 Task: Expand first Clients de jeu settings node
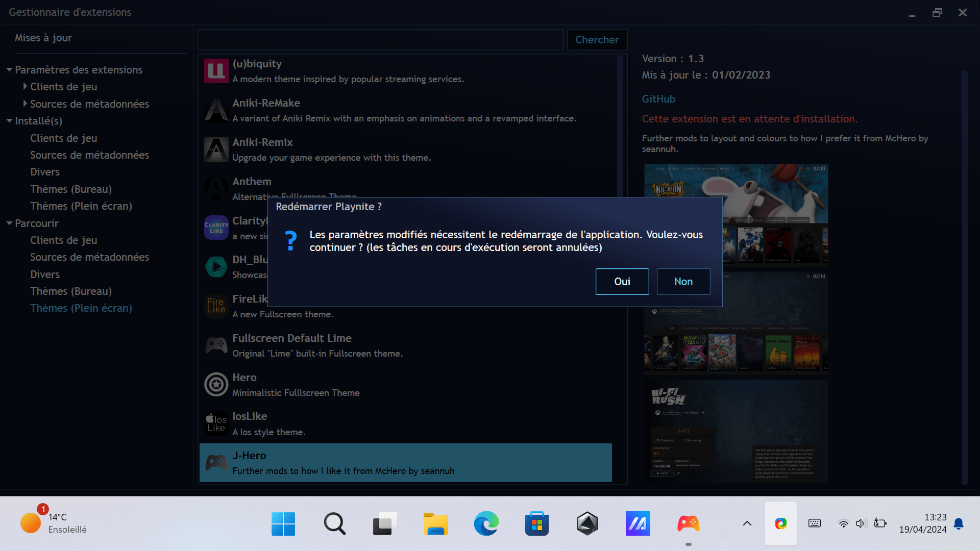pos(25,87)
